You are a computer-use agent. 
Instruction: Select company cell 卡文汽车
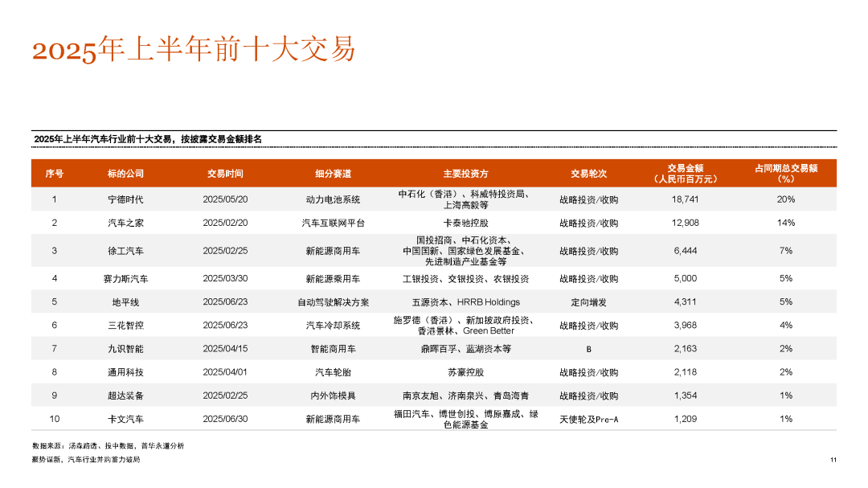coord(125,419)
